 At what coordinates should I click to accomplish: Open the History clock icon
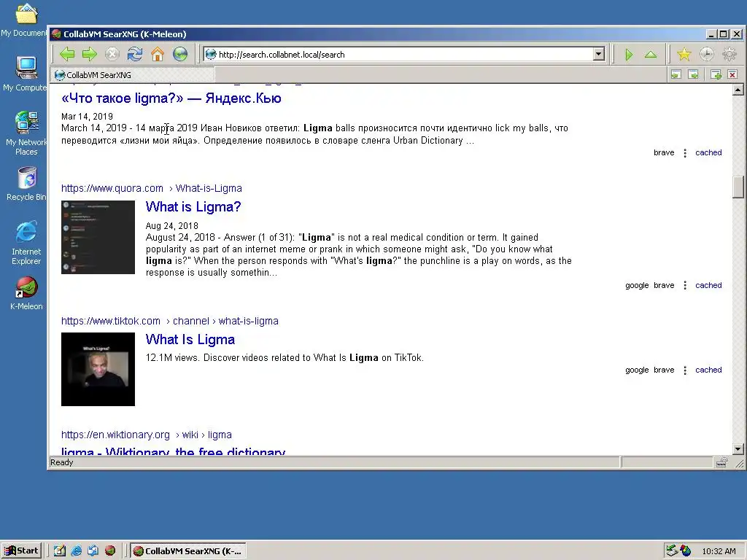click(x=706, y=55)
